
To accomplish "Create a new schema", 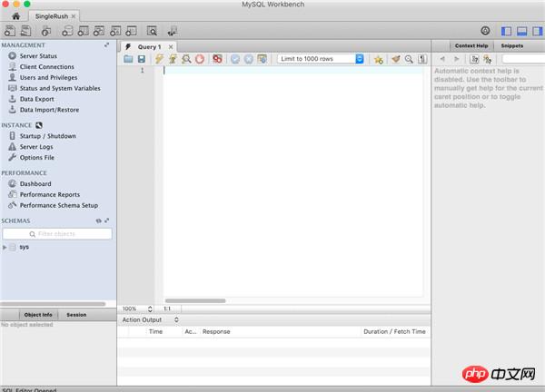I will tap(67, 31).
